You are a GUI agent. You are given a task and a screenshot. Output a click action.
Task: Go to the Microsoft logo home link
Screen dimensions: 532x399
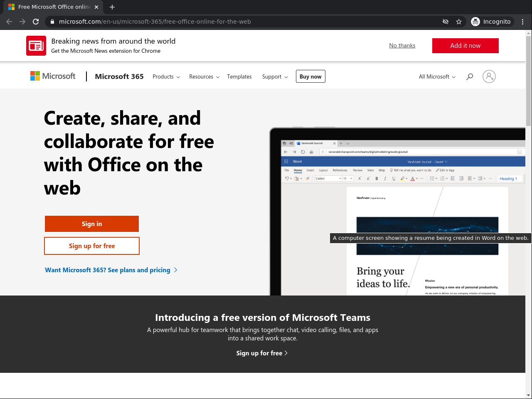pyautogui.click(x=53, y=76)
